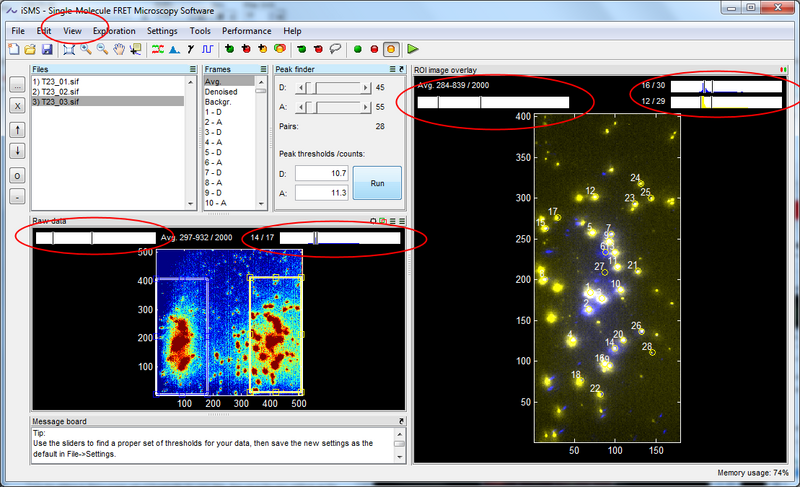Toggle the green circle toolbar button
Screen dimensions: 800x487
tap(358, 48)
